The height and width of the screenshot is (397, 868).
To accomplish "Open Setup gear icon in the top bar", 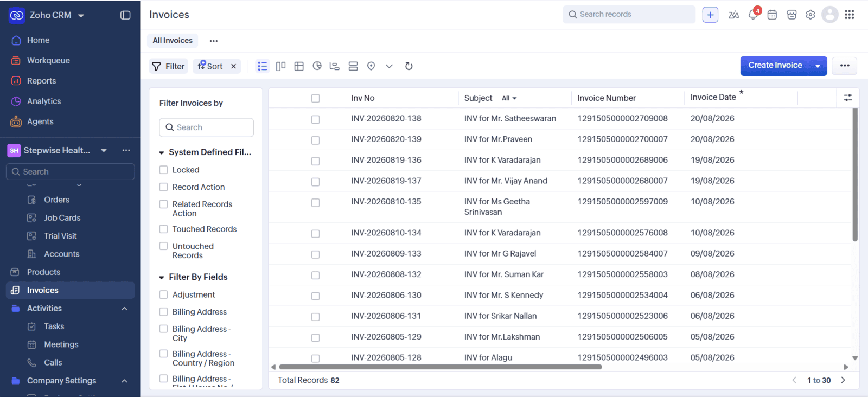I will (x=810, y=15).
